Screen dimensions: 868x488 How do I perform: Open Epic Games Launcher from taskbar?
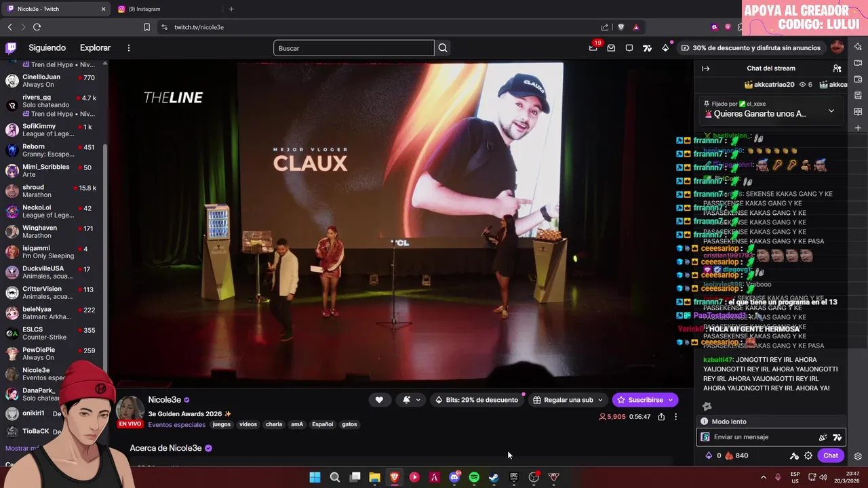513,477
